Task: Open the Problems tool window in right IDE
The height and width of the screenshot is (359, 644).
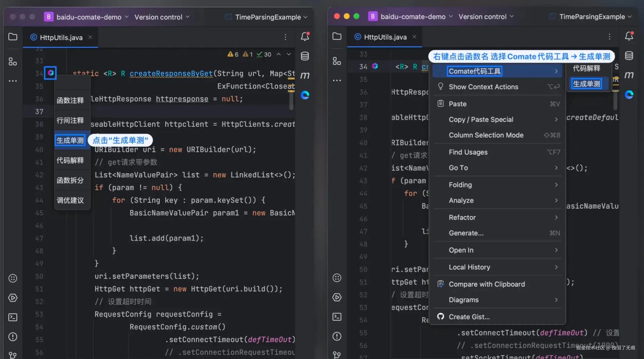Action: click(337, 336)
